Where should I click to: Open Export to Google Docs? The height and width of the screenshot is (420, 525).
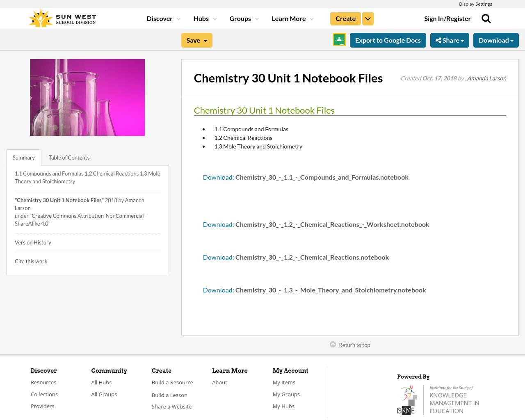coord(388,39)
